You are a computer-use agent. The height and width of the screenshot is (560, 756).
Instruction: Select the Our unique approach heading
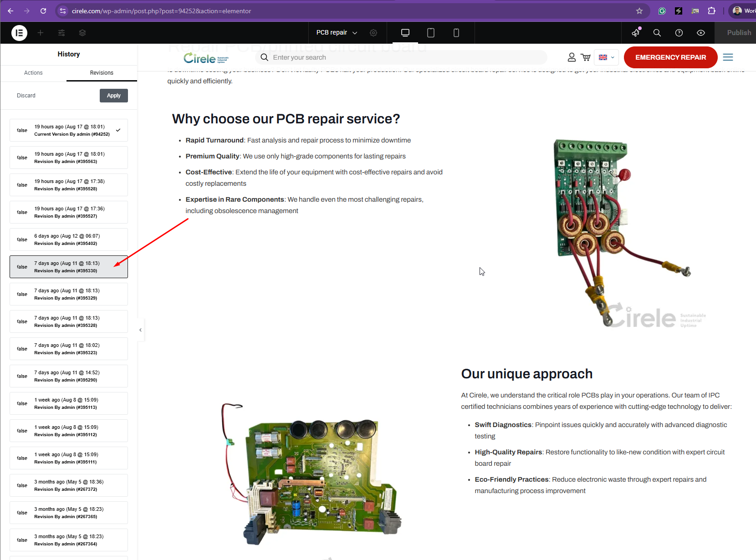527,374
